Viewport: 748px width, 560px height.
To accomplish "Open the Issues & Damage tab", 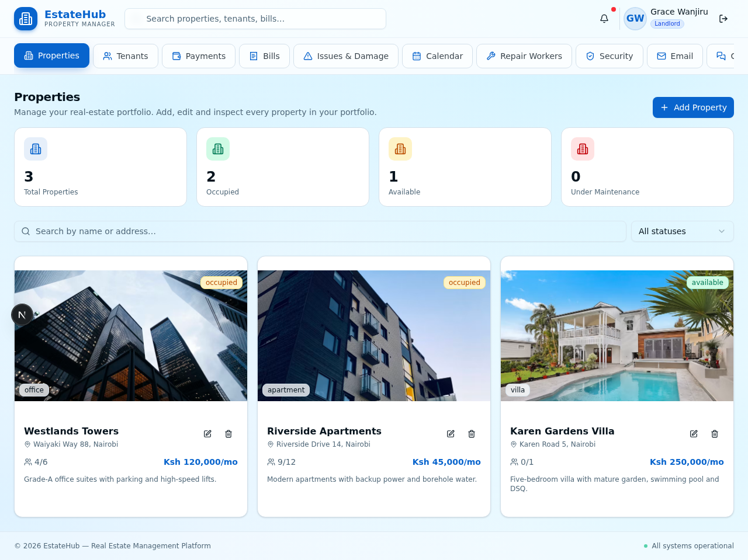I will [x=346, y=56].
